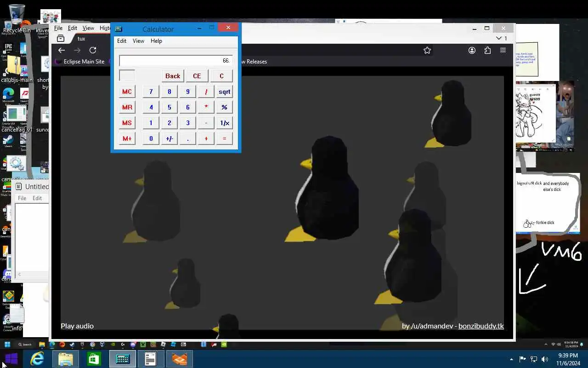The image size is (588, 368).
Task: Click the minus button on calculator
Action: point(206,123)
